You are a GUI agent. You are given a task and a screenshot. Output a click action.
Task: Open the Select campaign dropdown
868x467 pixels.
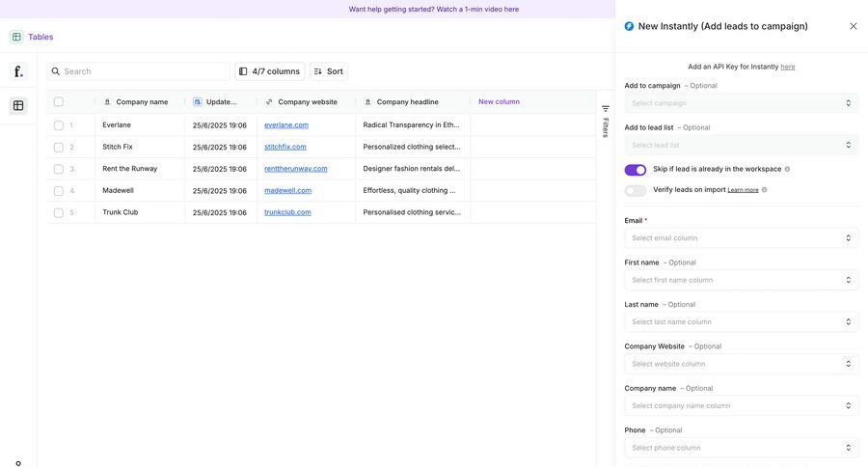[x=742, y=103]
